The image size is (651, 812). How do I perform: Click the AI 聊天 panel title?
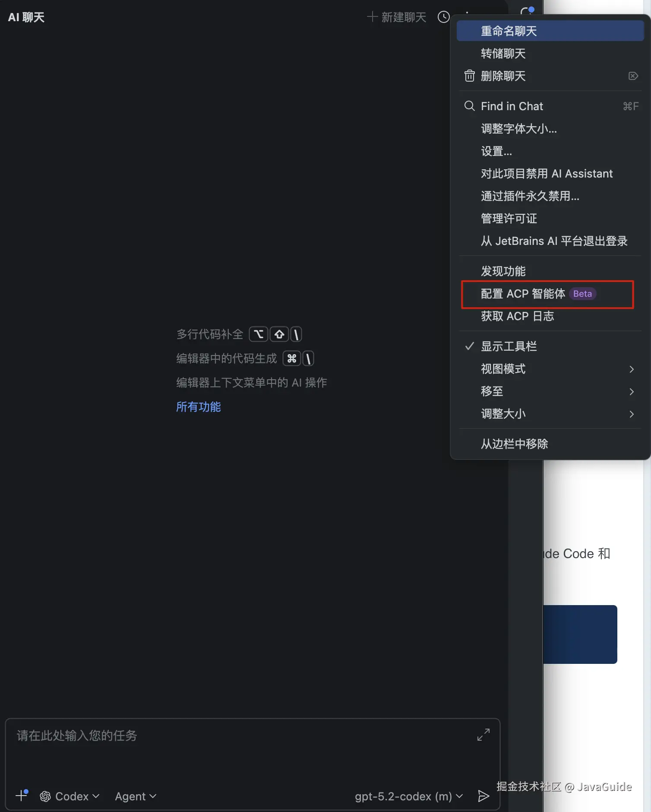(26, 17)
